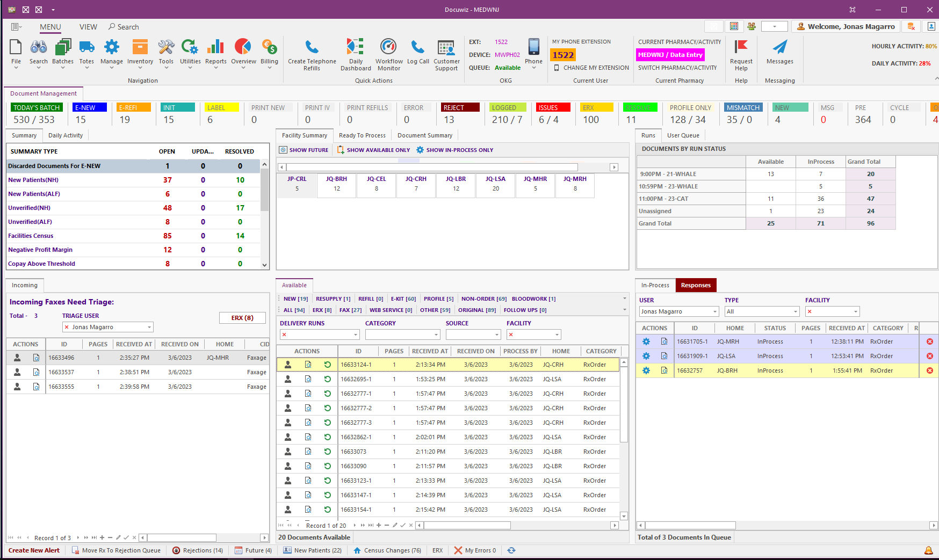
Task: Click Switch Pharmacy/Activity
Action: (x=677, y=68)
